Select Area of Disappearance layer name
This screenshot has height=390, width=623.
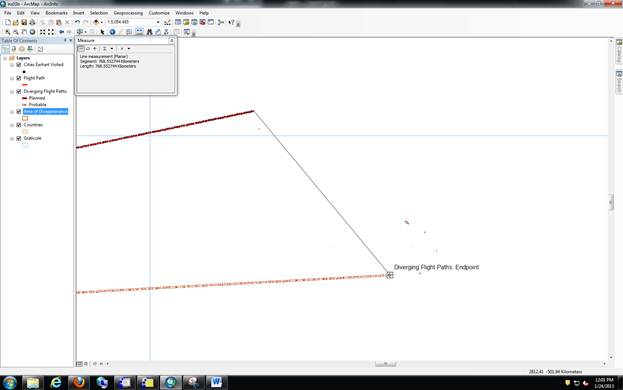pyautogui.click(x=45, y=112)
